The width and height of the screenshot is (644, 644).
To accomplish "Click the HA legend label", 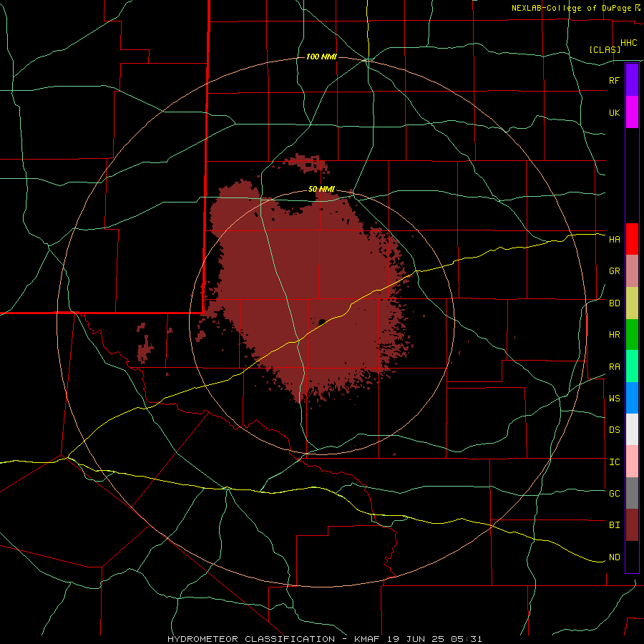I will pyautogui.click(x=614, y=240).
